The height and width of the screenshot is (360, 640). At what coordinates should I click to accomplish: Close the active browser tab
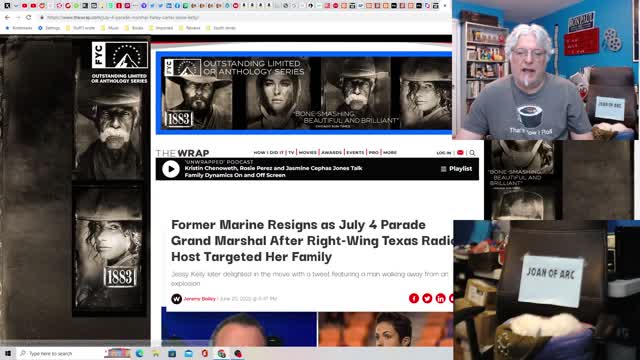[x=445, y=6]
